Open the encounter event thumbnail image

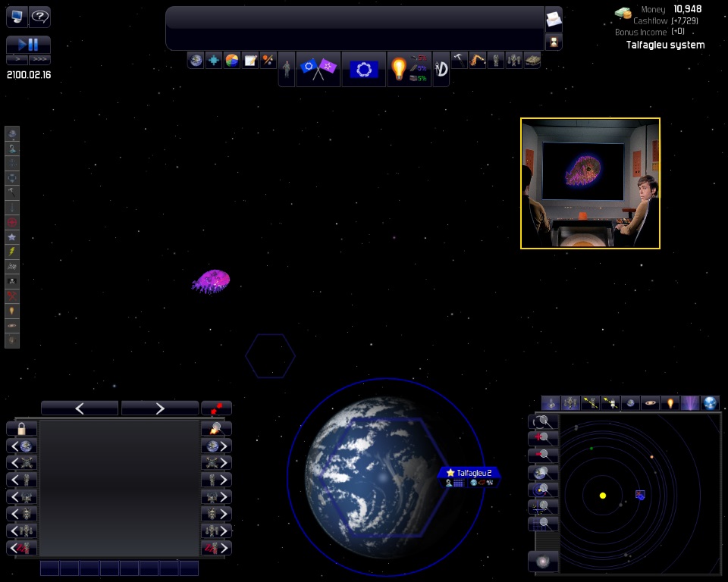click(x=590, y=183)
